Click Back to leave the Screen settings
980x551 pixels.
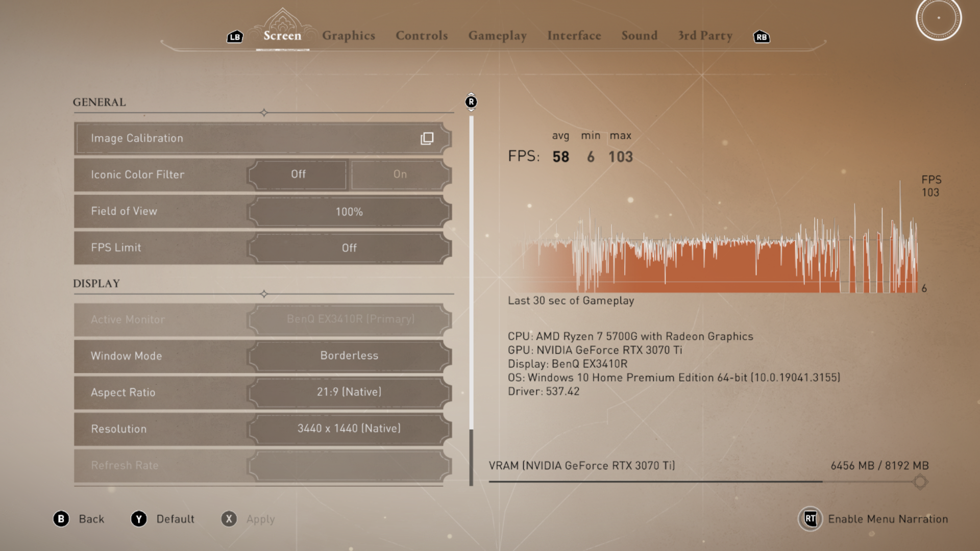[x=92, y=519]
